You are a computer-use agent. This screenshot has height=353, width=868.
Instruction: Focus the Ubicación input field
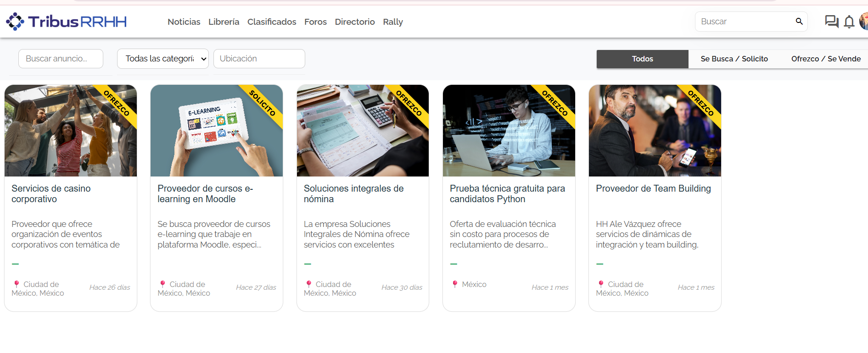pos(259,59)
